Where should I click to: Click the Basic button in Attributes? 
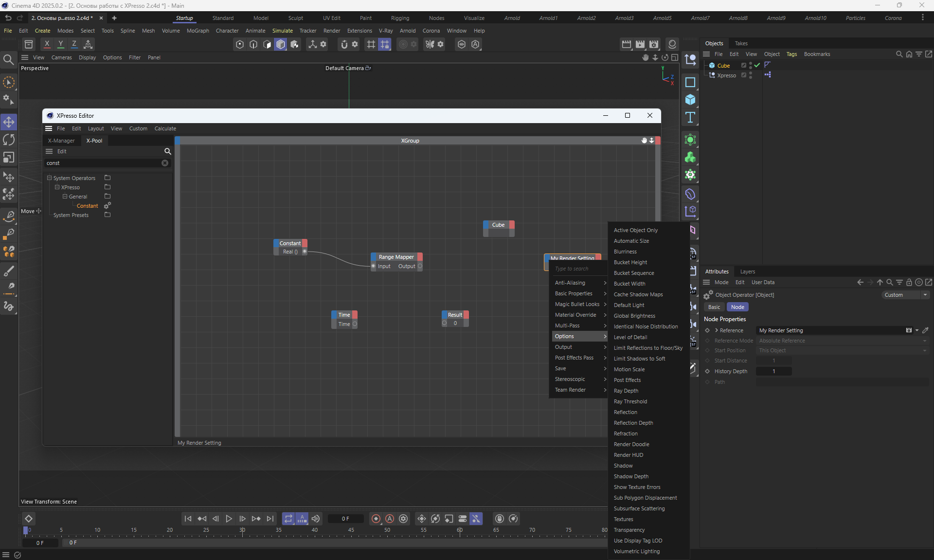714,307
